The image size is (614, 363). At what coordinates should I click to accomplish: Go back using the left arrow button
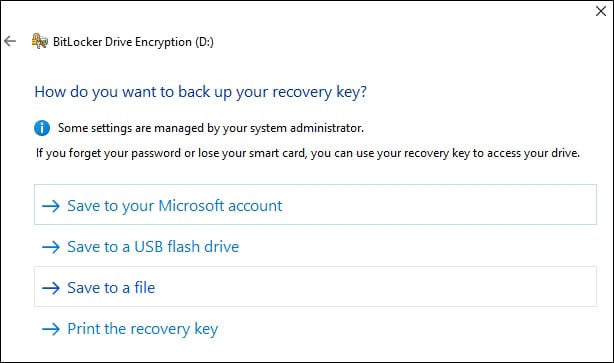click(x=10, y=41)
